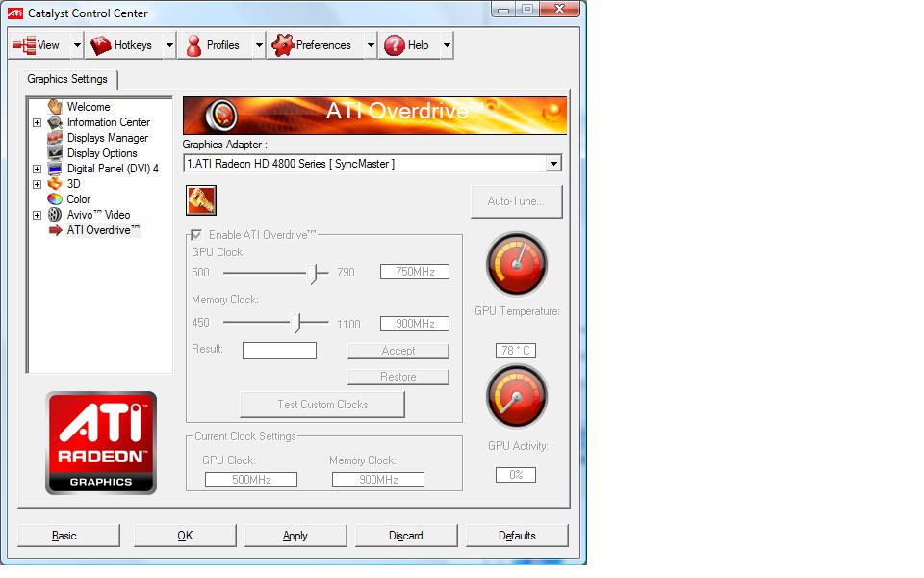
Task: Expand the 3D tree node
Action: tap(38, 184)
